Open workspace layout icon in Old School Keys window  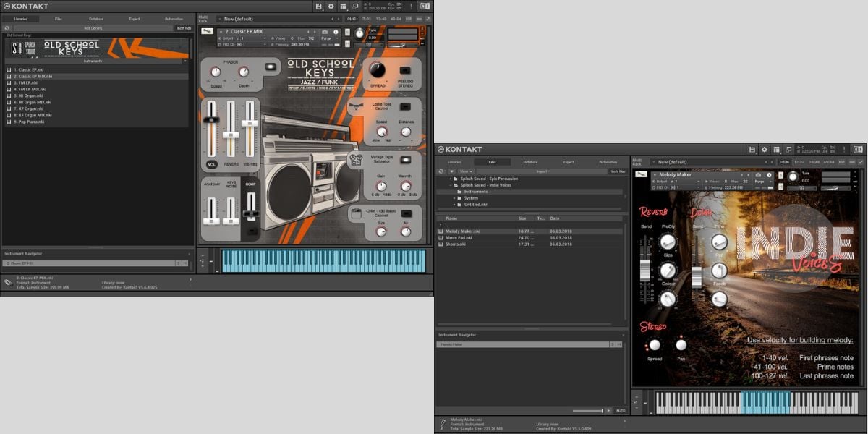pyautogui.click(x=343, y=7)
